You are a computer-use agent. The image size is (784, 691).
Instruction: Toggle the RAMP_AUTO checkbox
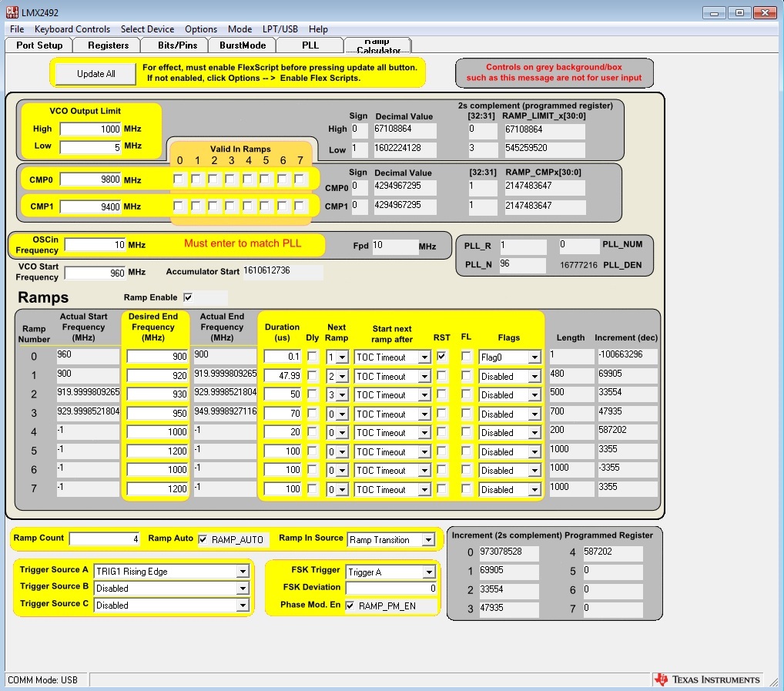(203, 539)
